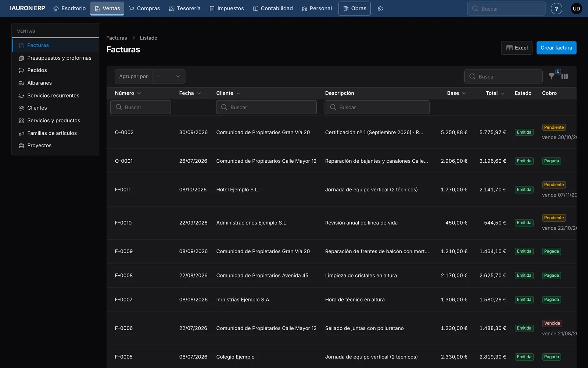
Task: Select Facturas in the Ventas sidebar
Action: click(x=55, y=45)
